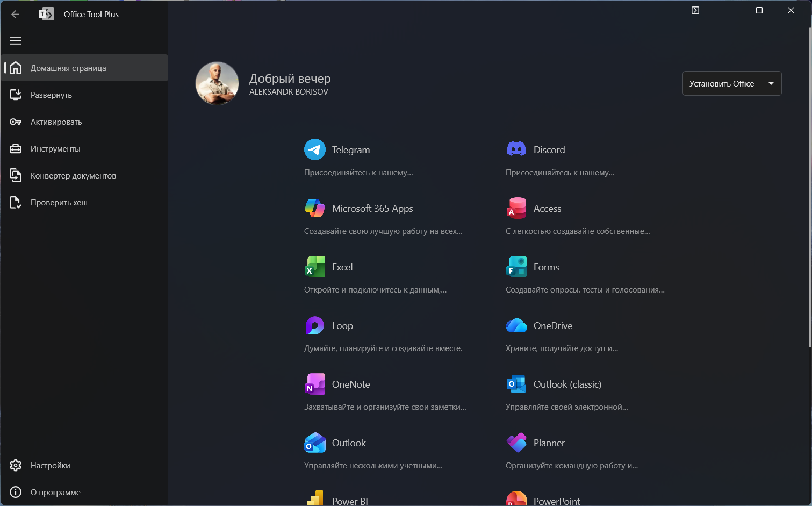Collapse the hamburger navigation menu
812x506 pixels.
pyautogui.click(x=16, y=41)
